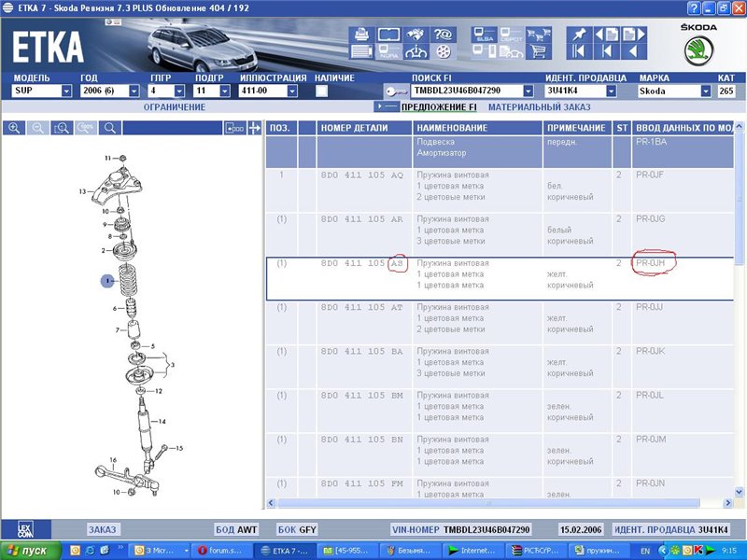Click the wheel rim icon

tap(443, 51)
